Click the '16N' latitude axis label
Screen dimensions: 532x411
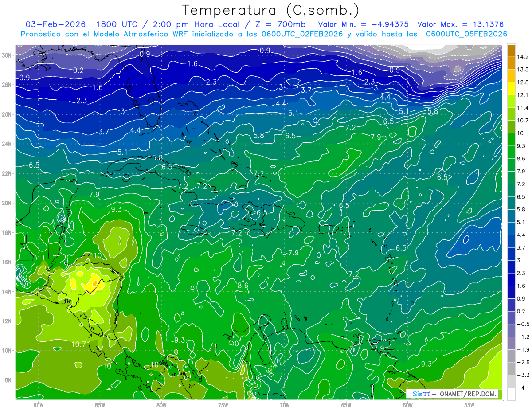tap(7, 262)
